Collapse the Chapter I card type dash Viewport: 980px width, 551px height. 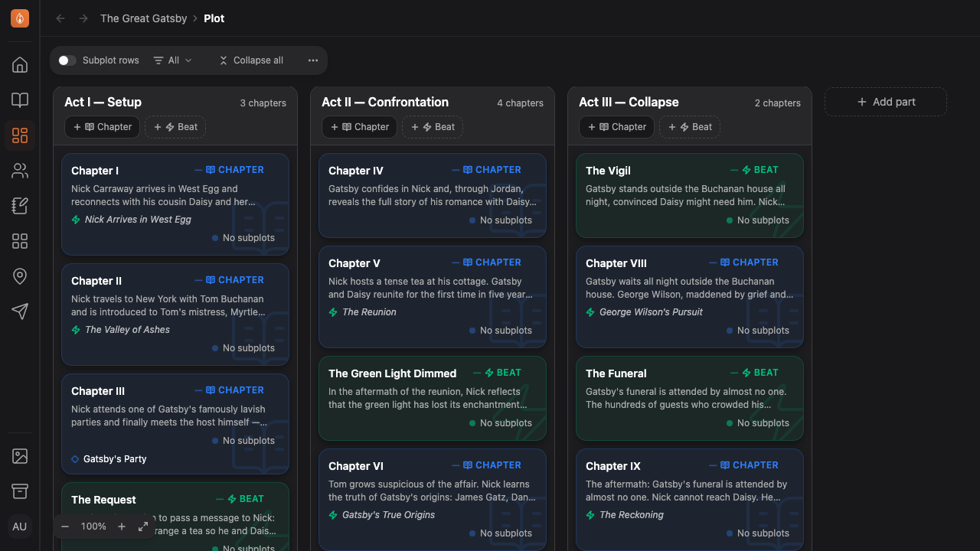tap(199, 170)
